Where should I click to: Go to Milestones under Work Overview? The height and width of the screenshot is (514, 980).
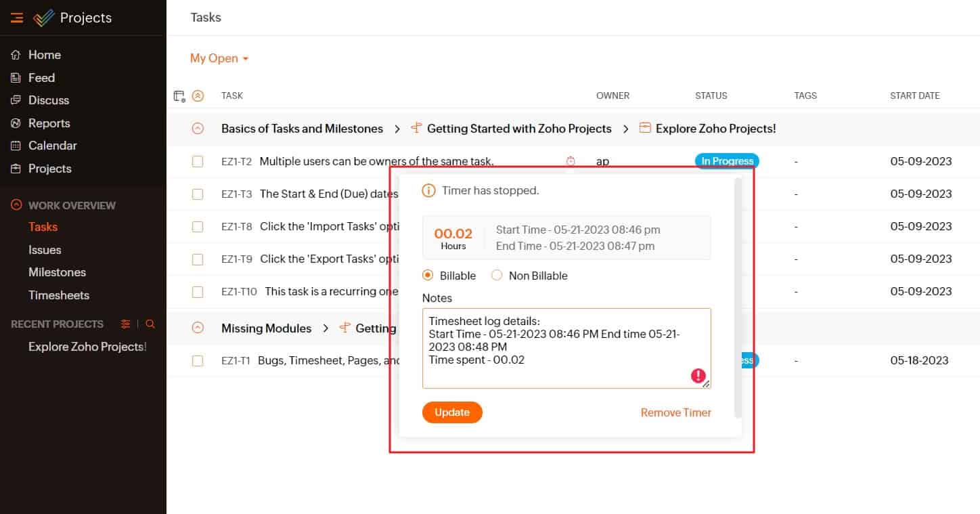[x=58, y=272]
